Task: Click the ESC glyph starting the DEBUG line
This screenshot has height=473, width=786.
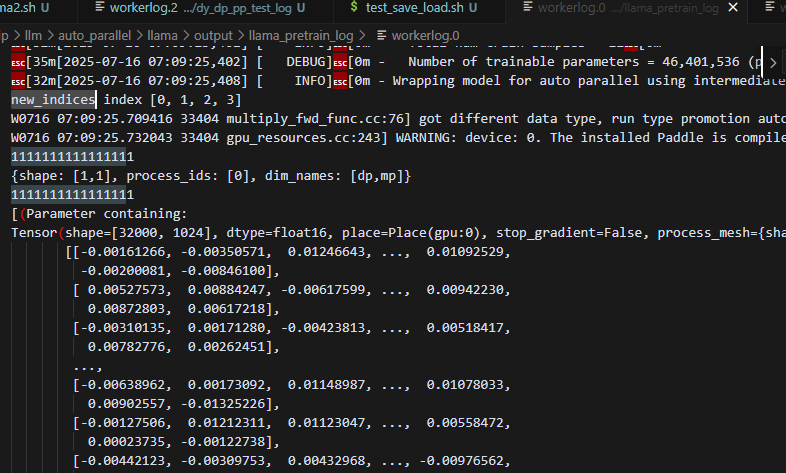Action: [x=19, y=63]
